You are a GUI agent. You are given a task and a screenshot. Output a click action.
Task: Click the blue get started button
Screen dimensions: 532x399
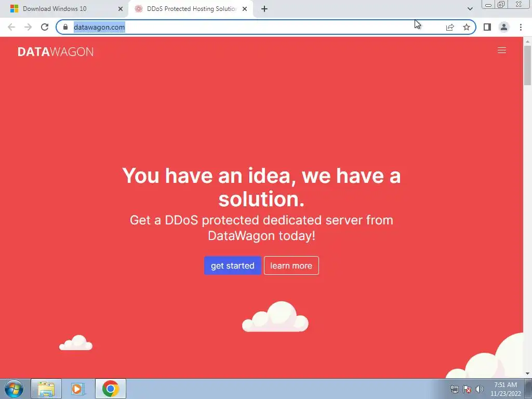pyautogui.click(x=232, y=265)
